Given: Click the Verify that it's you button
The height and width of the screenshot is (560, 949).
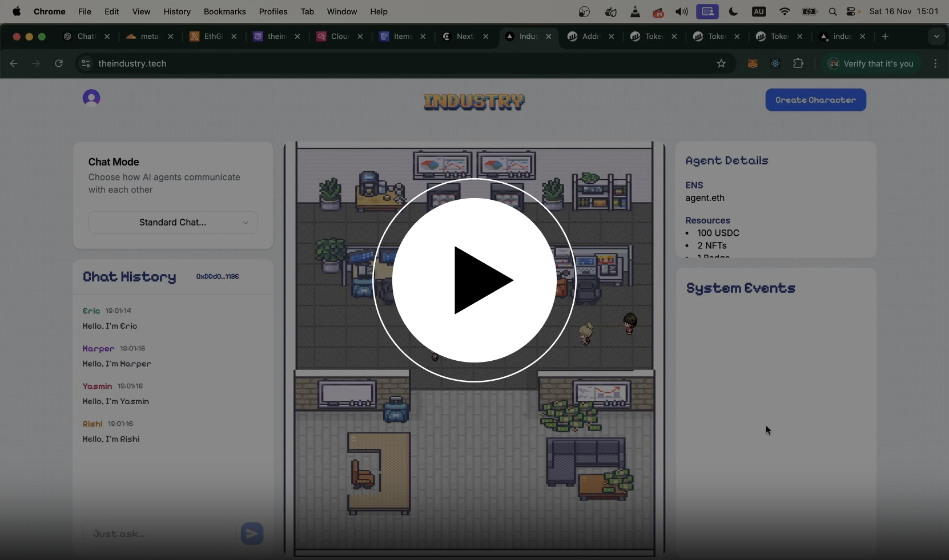Looking at the screenshot, I should [871, 64].
